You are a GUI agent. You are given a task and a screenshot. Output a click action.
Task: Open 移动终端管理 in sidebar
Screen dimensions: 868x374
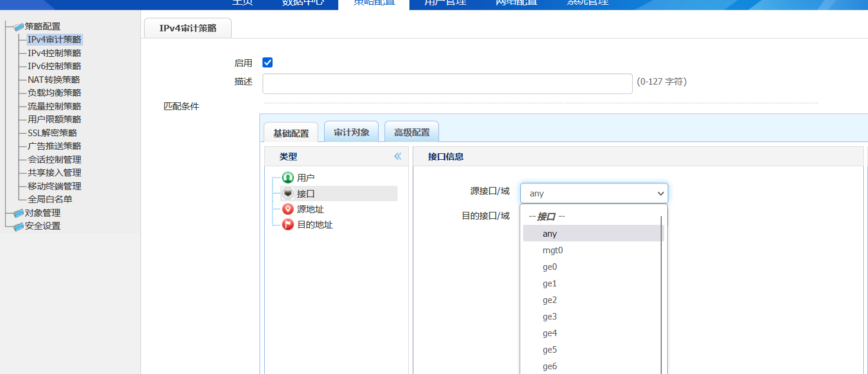click(x=55, y=186)
